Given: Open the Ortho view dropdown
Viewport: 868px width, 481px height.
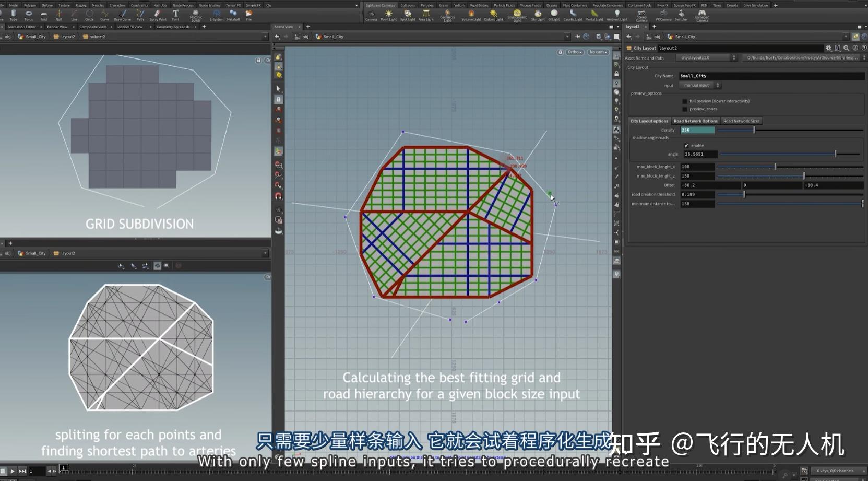Looking at the screenshot, I should [575, 52].
